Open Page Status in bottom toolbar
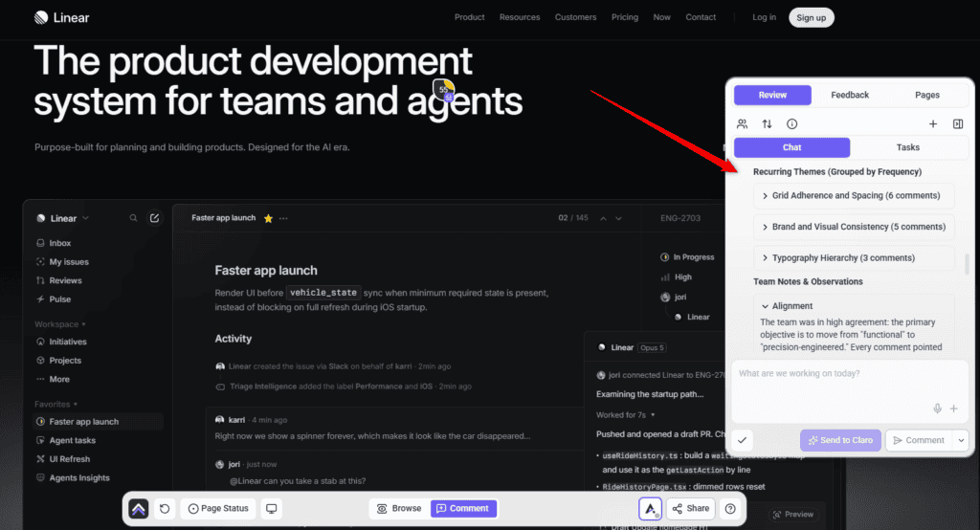Image resolution: width=980 pixels, height=530 pixels. coord(219,509)
